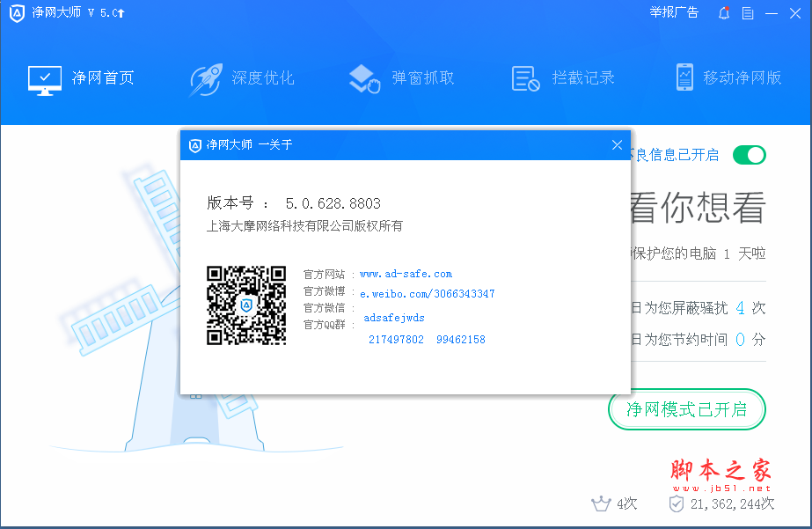Close the 关于 about dialog
The width and height of the screenshot is (812, 529).
point(617,145)
